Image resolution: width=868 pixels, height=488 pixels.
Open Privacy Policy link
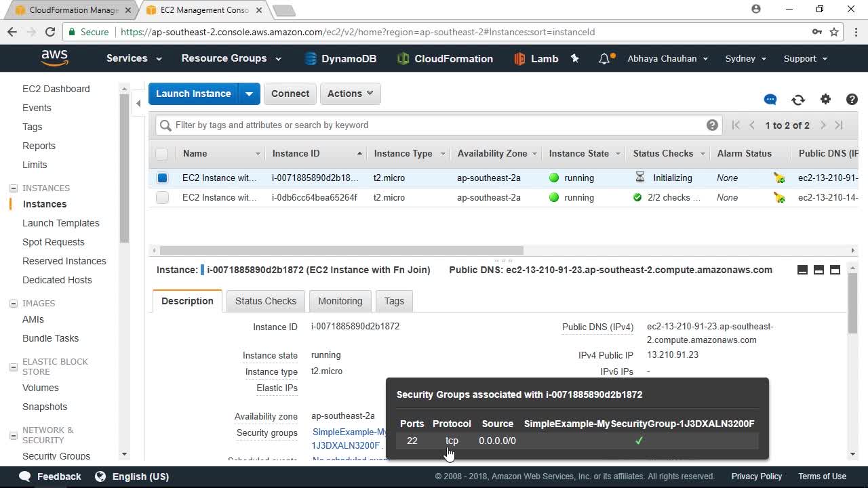(757, 476)
